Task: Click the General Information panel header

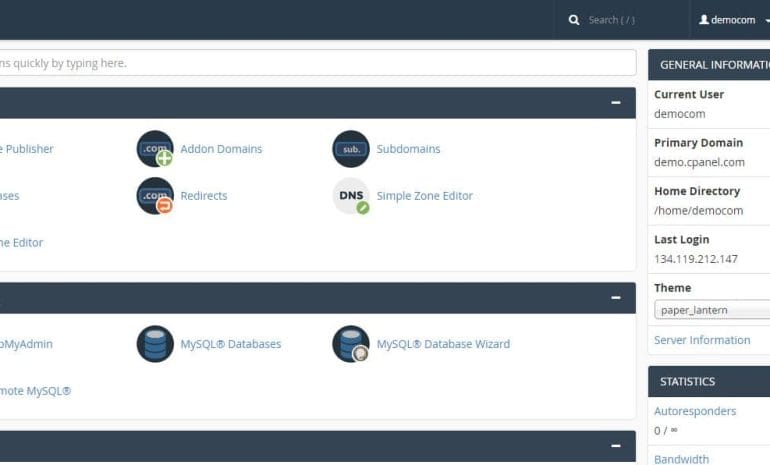Action: [x=709, y=65]
